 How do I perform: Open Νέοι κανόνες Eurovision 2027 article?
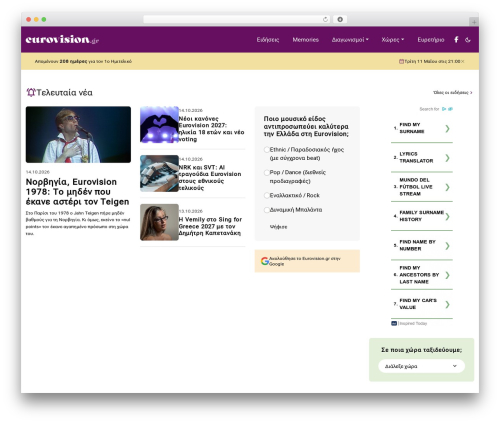[211, 129]
